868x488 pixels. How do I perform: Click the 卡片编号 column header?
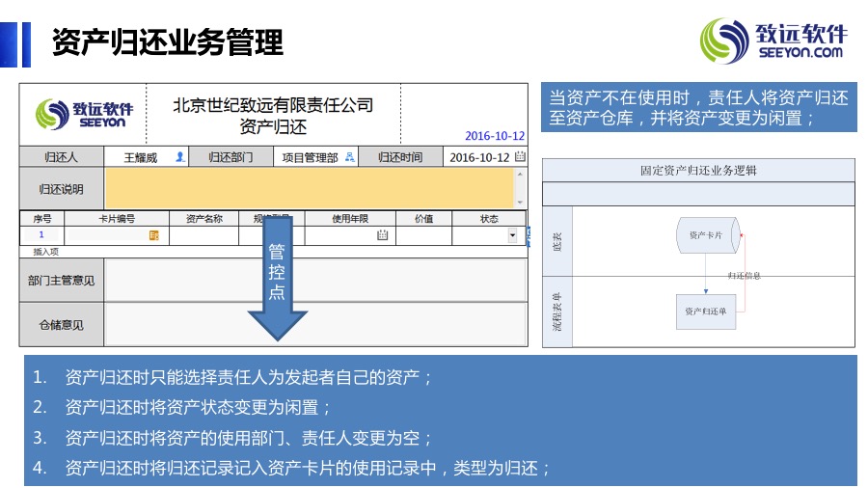[x=117, y=219]
